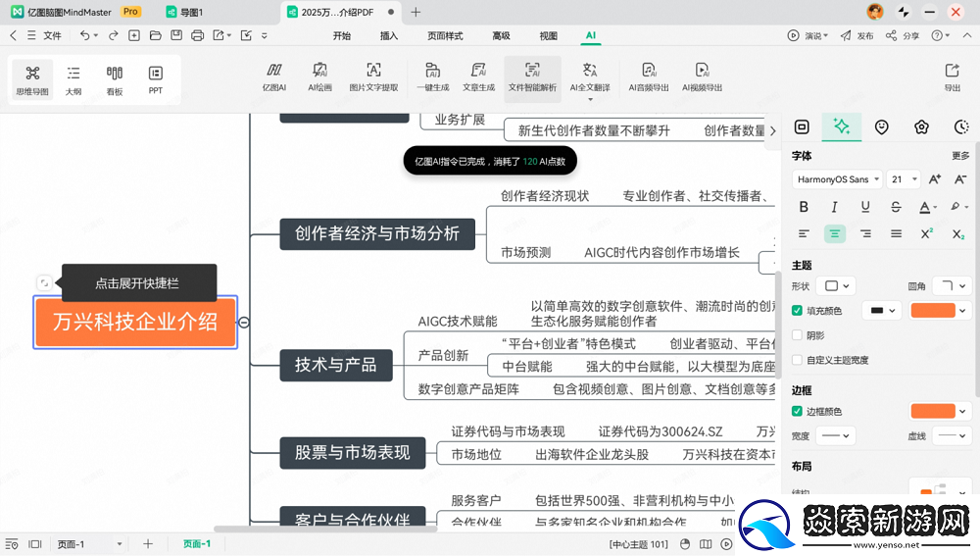Viewport: 980px width, 556px height.
Task: Open the 高级 ribbon tab
Action: (501, 35)
